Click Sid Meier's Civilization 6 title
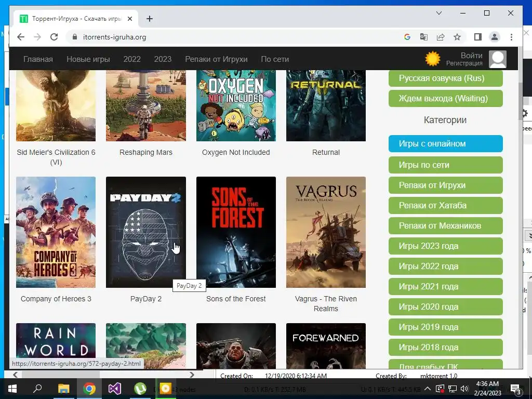532x399 pixels. pyautogui.click(x=56, y=157)
